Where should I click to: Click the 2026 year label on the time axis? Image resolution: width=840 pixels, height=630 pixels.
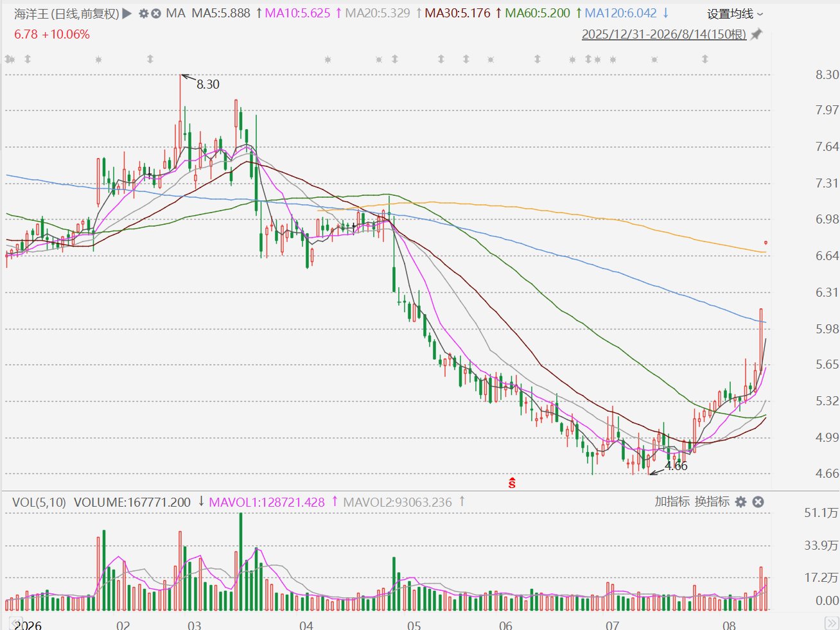28,625
